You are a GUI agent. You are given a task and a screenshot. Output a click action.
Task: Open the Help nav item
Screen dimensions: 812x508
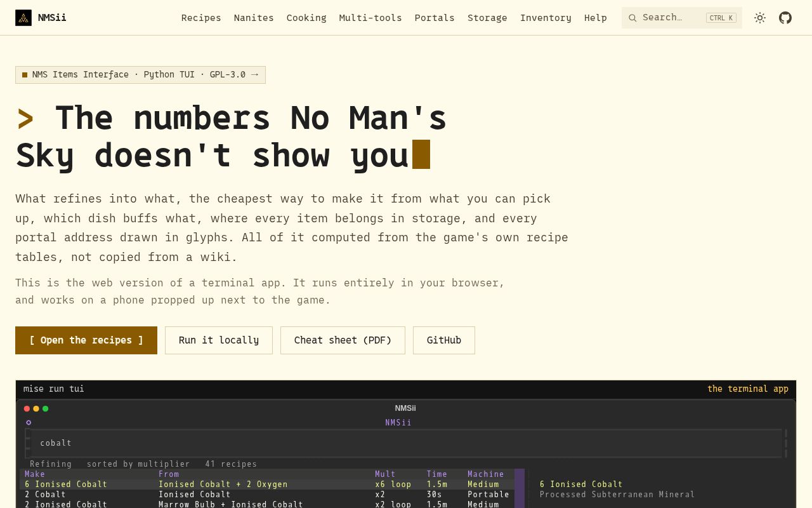[596, 18]
